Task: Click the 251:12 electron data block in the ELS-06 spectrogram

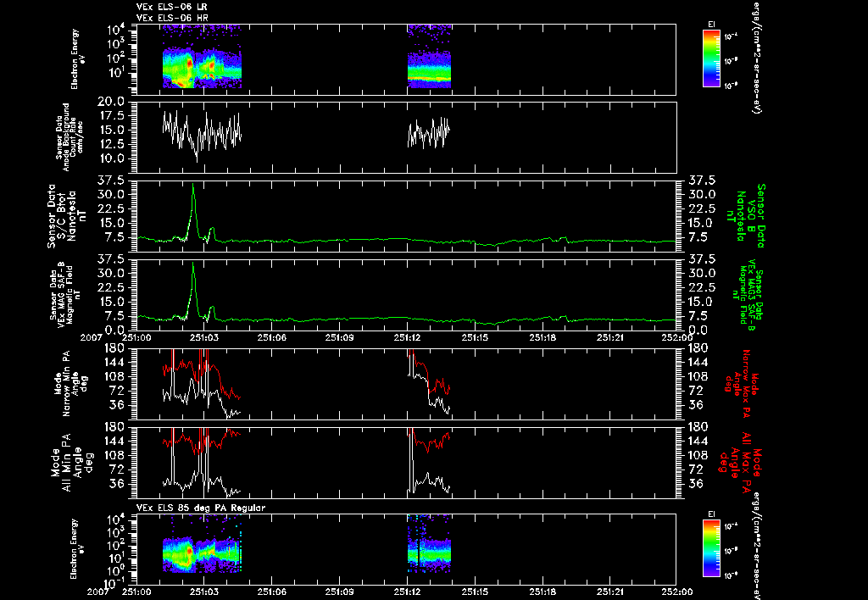Action: pyautogui.click(x=429, y=57)
